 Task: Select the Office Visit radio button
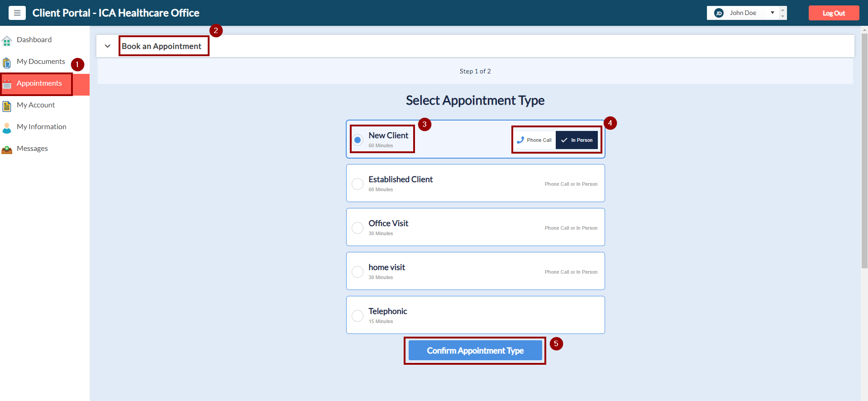358,228
